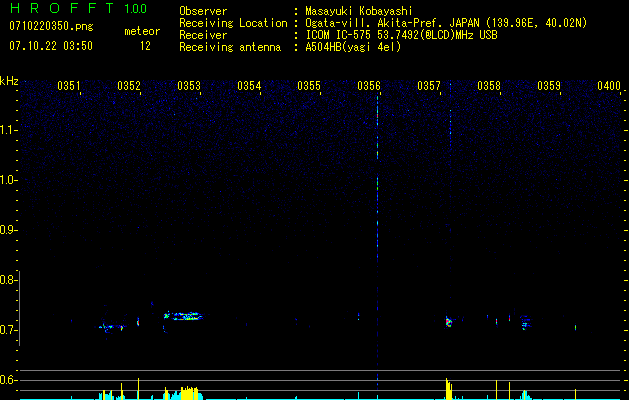
Task: Click the Receiving Location label
Action: pyautogui.click(x=233, y=23)
